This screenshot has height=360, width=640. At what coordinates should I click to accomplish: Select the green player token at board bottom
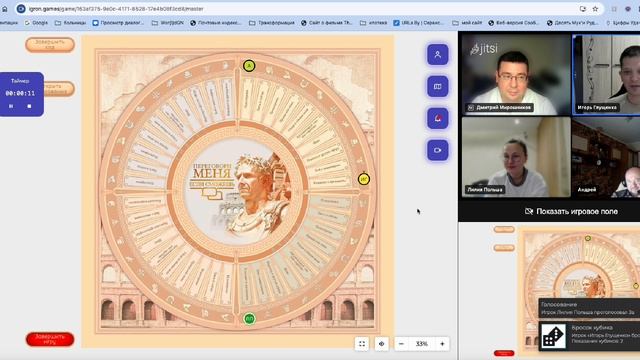pyautogui.click(x=249, y=319)
